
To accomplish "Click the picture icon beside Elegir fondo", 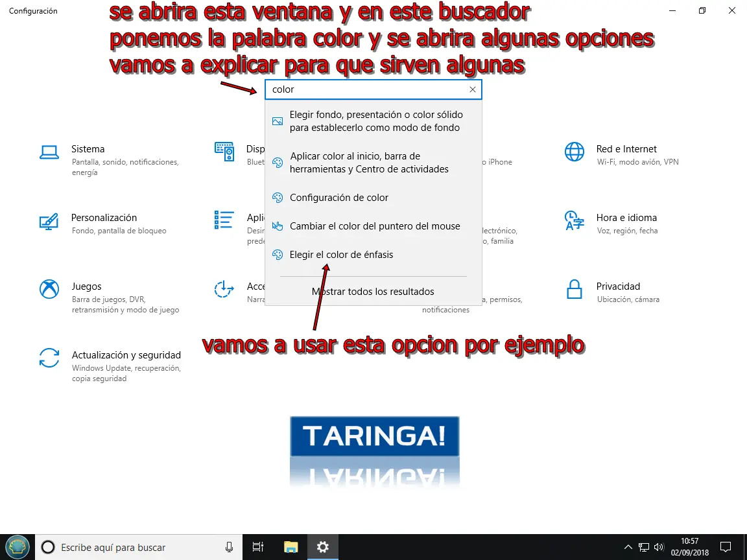I will [278, 121].
